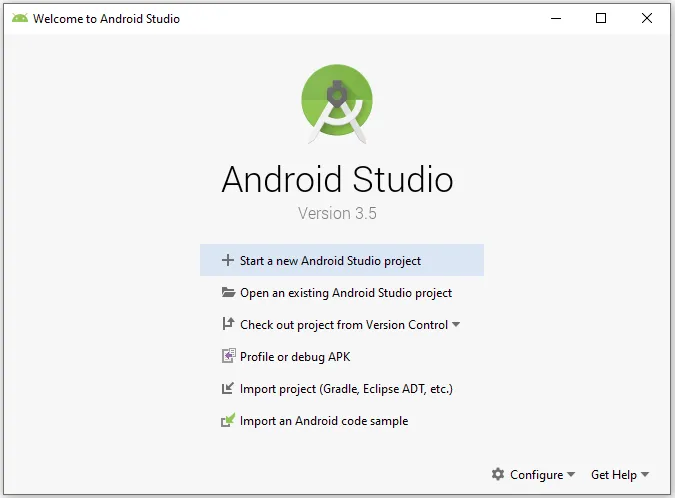The height and width of the screenshot is (498, 675).
Task: Close the Welcome to Android Studio window
Action: (x=647, y=18)
